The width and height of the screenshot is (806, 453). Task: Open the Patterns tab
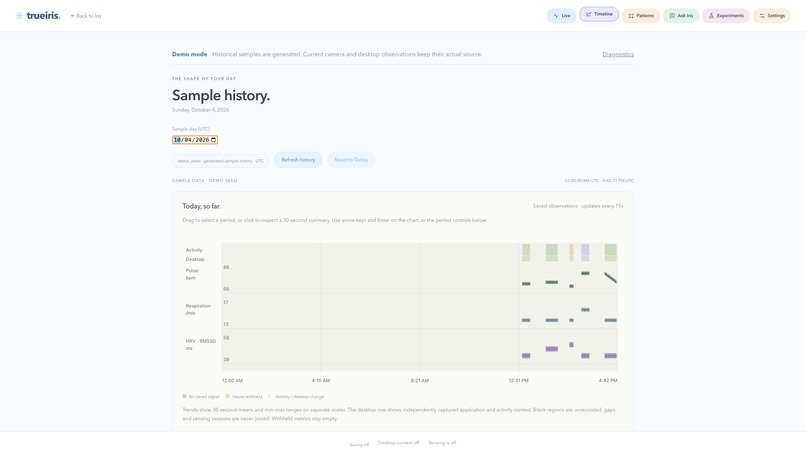(x=641, y=15)
